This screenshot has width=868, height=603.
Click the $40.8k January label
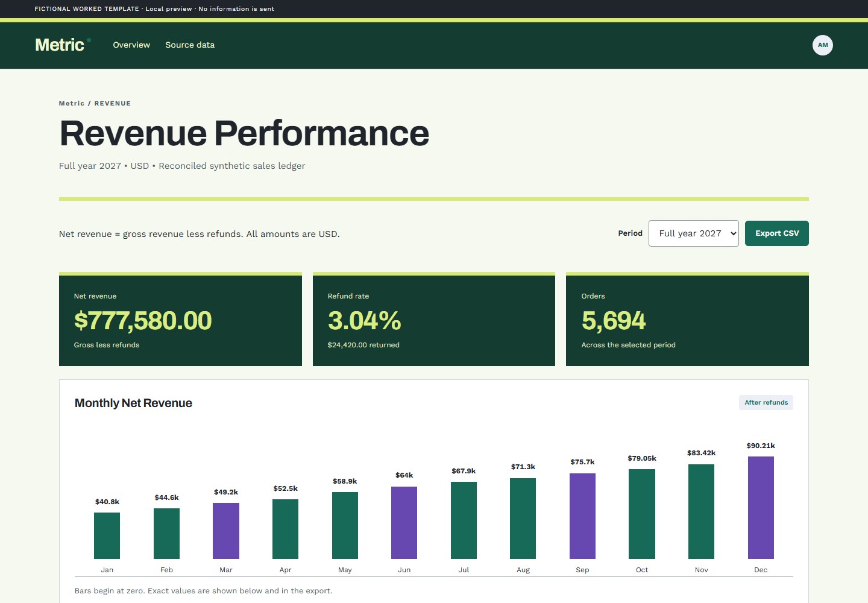107,502
